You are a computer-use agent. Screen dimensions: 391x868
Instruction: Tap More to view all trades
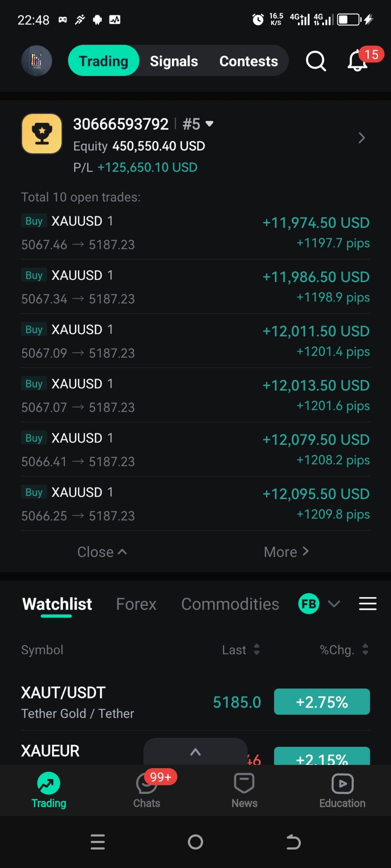286,552
